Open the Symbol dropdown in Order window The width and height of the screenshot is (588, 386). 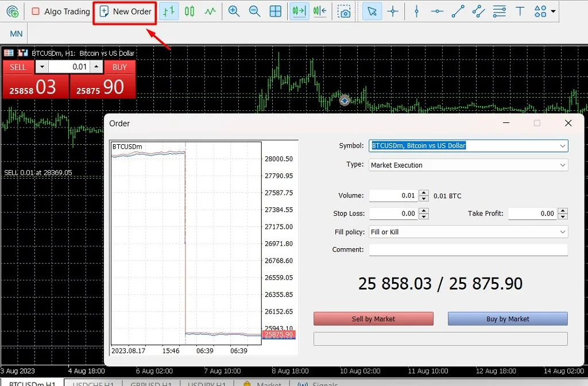point(563,145)
